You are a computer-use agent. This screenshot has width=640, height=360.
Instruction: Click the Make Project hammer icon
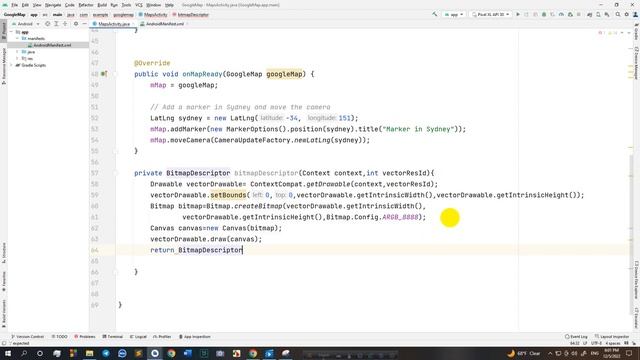[x=435, y=14]
